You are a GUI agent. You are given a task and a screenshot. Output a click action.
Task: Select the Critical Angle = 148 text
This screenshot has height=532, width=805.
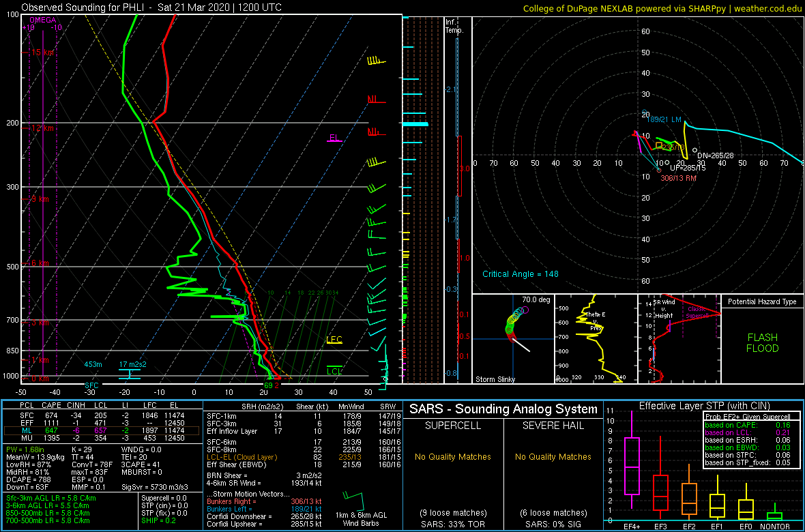pyautogui.click(x=521, y=274)
